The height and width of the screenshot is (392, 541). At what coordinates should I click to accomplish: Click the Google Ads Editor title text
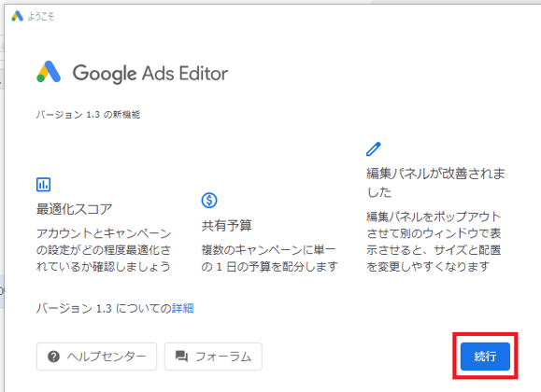pyautogui.click(x=150, y=73)
